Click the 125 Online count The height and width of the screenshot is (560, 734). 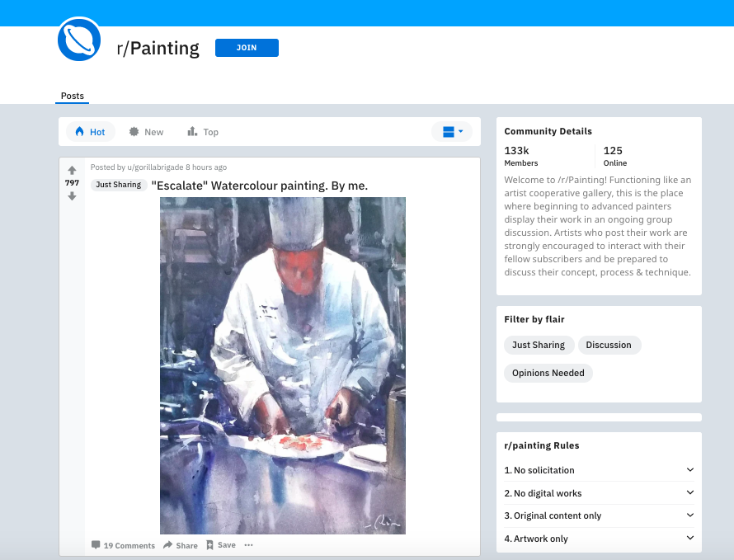(x=615, y=156)
